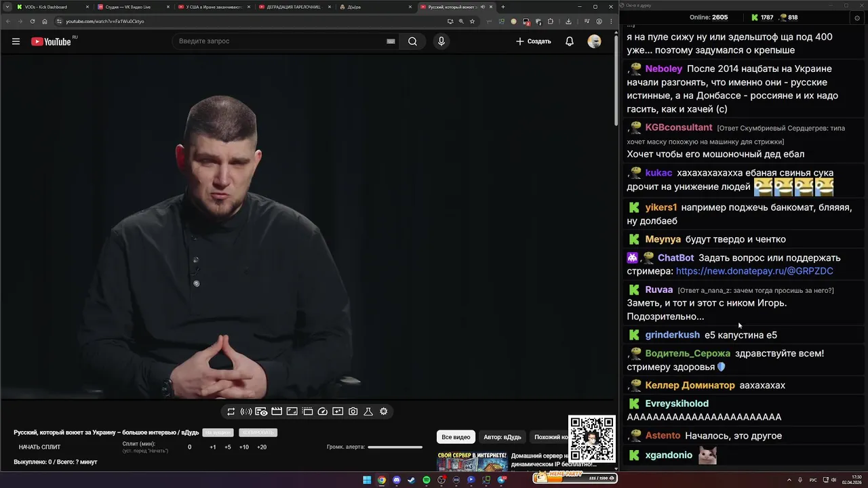
Task: Click the QR code overlay
Action: (592, 439)
